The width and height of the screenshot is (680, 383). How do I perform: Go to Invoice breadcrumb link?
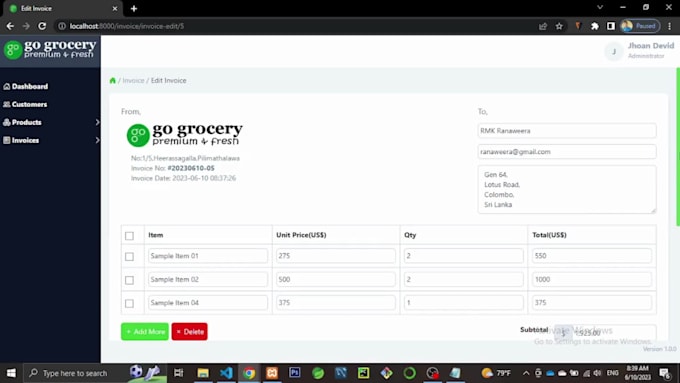tap(133, 80)
